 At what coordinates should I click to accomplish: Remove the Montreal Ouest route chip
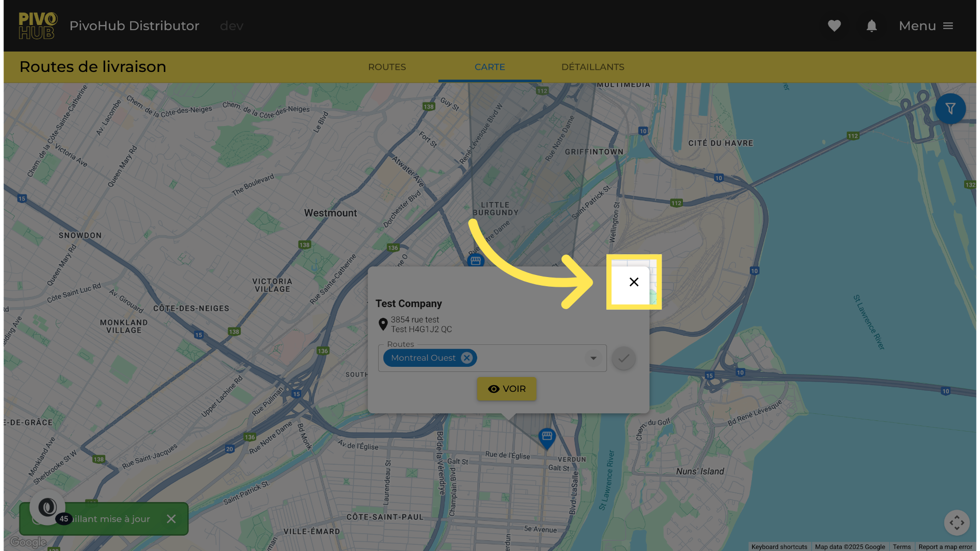[467, 358]
